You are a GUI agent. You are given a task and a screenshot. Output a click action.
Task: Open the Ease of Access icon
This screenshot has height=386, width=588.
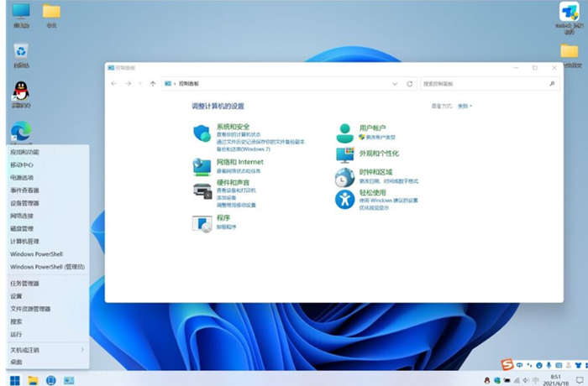point(344,200)
